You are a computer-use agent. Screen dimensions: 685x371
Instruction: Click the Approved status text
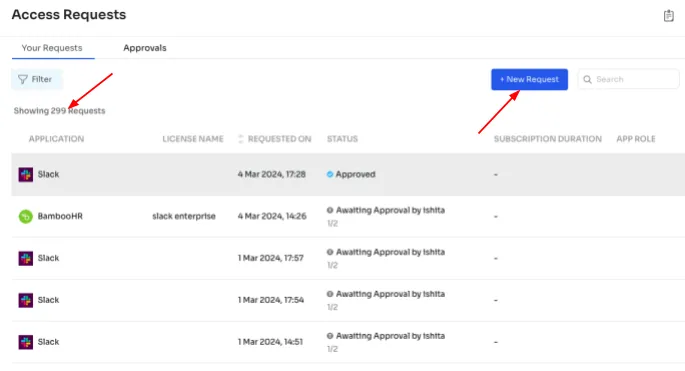click(x=355, y=174)
